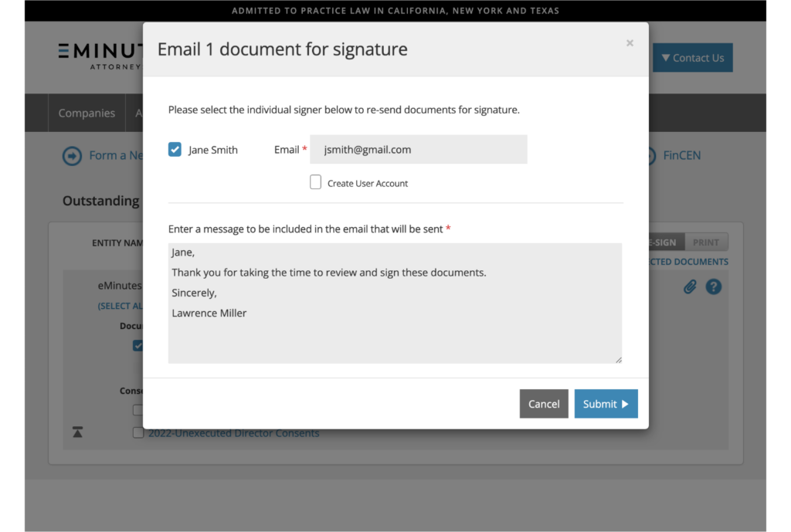The height and width of the screenshot is (532, 791).
Task: Check the 2022-Unexecuted Director Consents checkbox
Action: pyautogui.click(x=137, y=433)
